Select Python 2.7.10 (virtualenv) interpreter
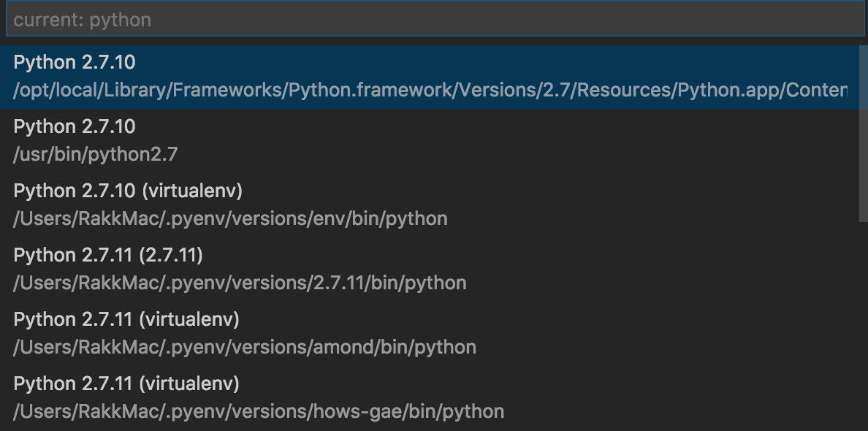The image size is (868, 431). [430, 206]
